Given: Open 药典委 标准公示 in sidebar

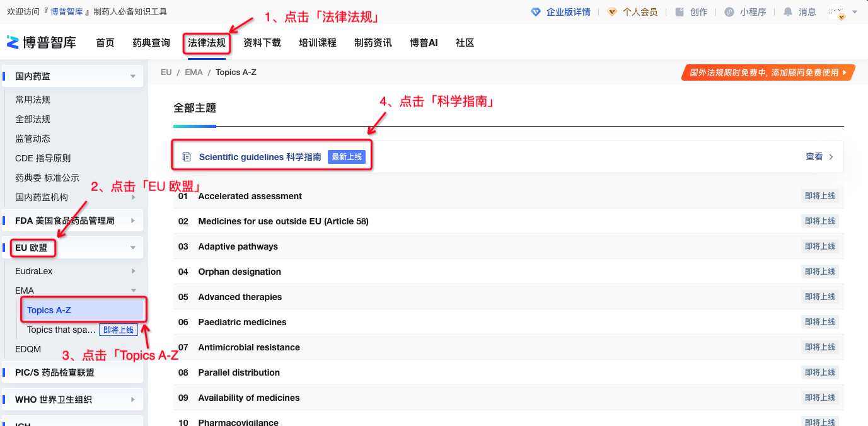Looking at the screenshot, I should (47, 178).
